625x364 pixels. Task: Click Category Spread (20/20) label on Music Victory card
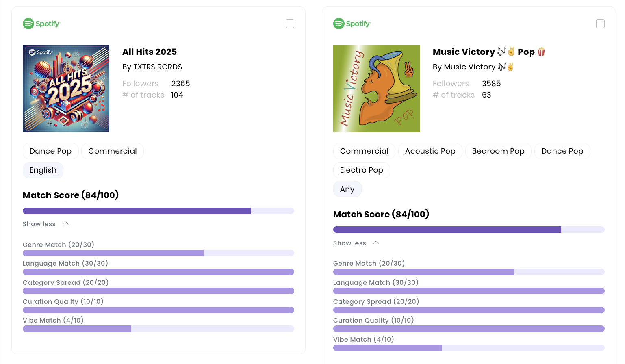(376, 302)
